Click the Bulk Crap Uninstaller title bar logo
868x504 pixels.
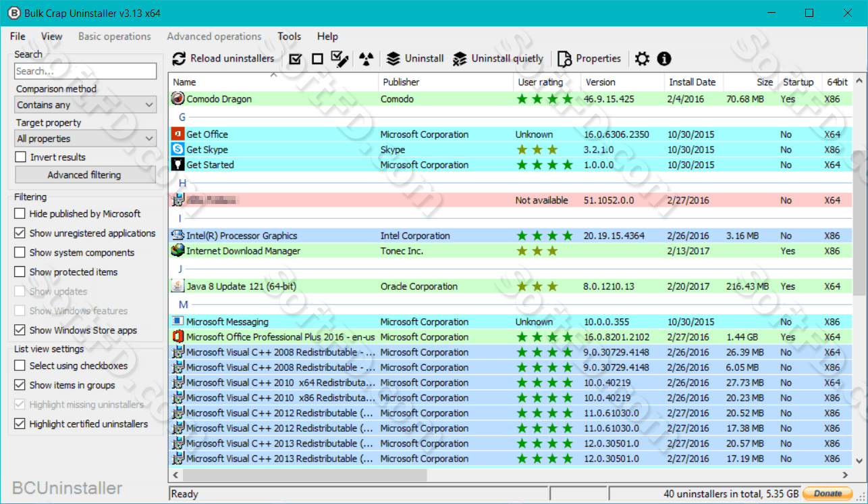[x=13, y=13]
